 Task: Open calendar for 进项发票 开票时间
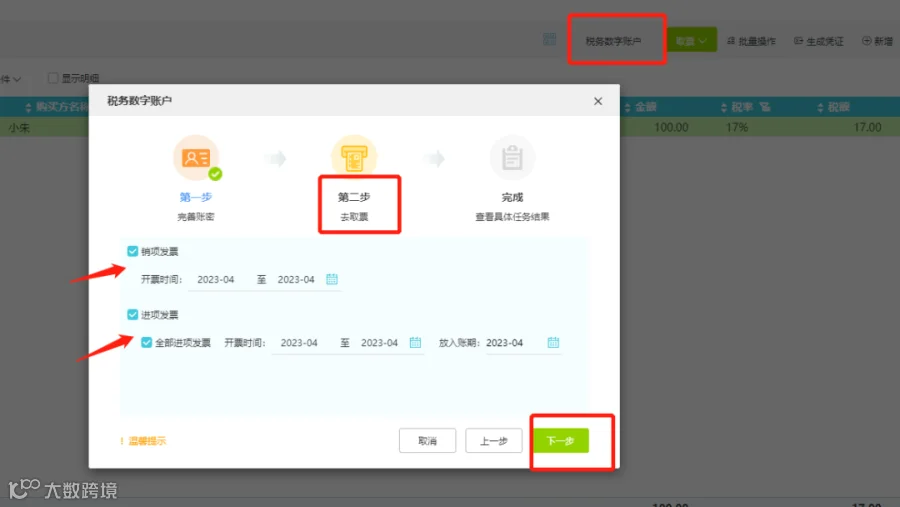[x=415, y=343]
